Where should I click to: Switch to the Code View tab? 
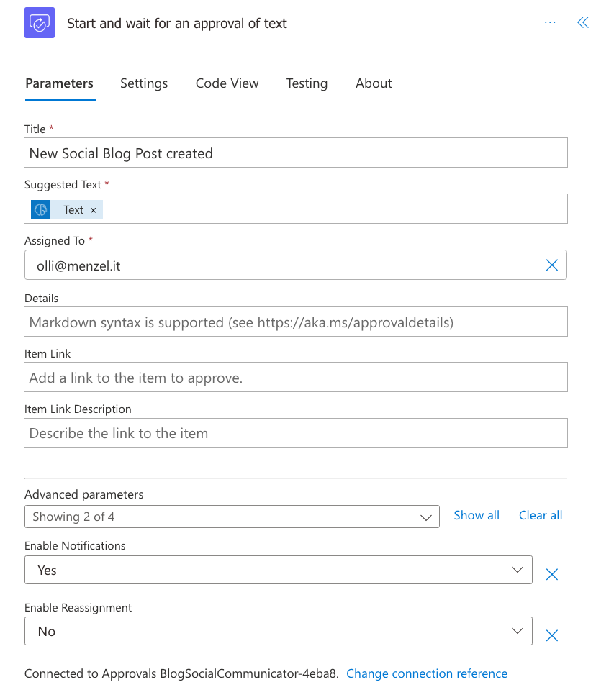pyautogui.click(x=227, y=83)
